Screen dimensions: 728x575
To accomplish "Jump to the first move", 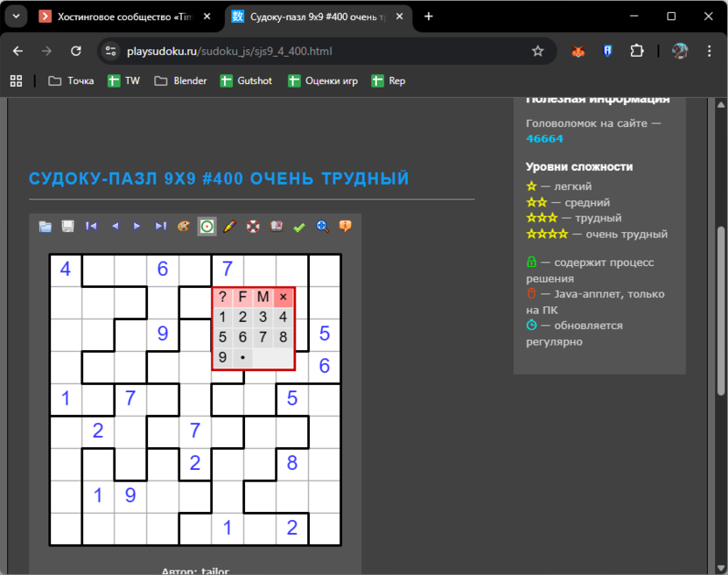I will (91, 226).
